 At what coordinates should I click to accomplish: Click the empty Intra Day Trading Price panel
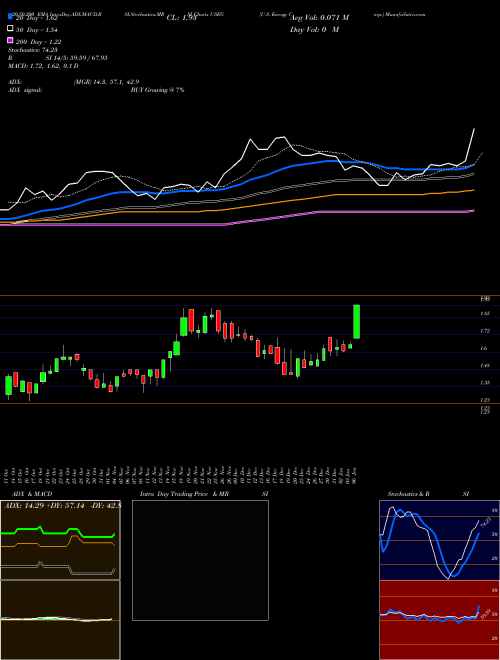pos(200,560)
